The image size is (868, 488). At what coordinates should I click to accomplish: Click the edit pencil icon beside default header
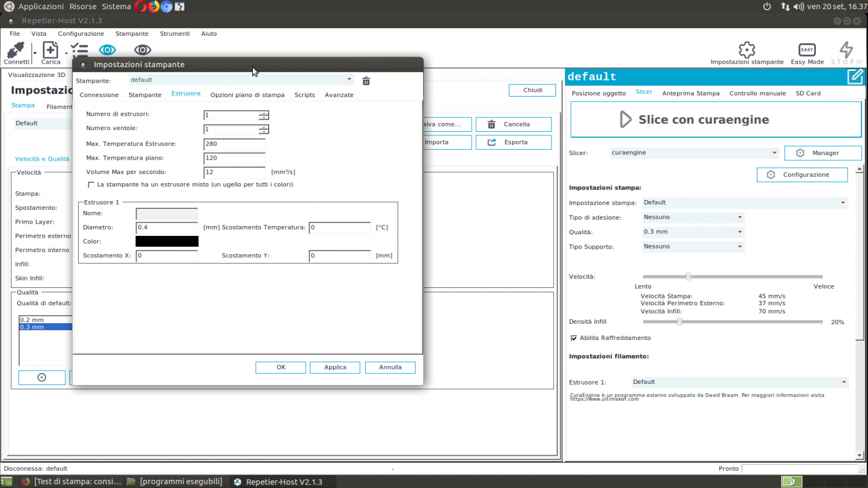855,76
